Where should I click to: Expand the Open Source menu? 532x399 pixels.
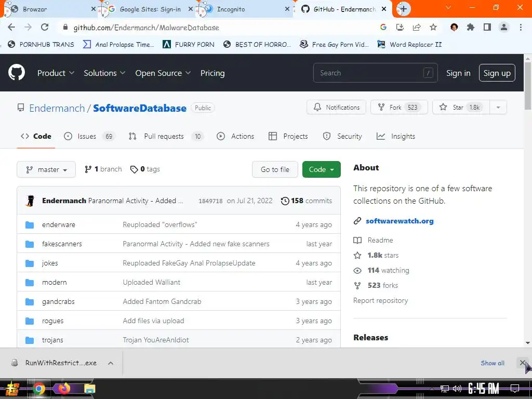tap(163, 73)
